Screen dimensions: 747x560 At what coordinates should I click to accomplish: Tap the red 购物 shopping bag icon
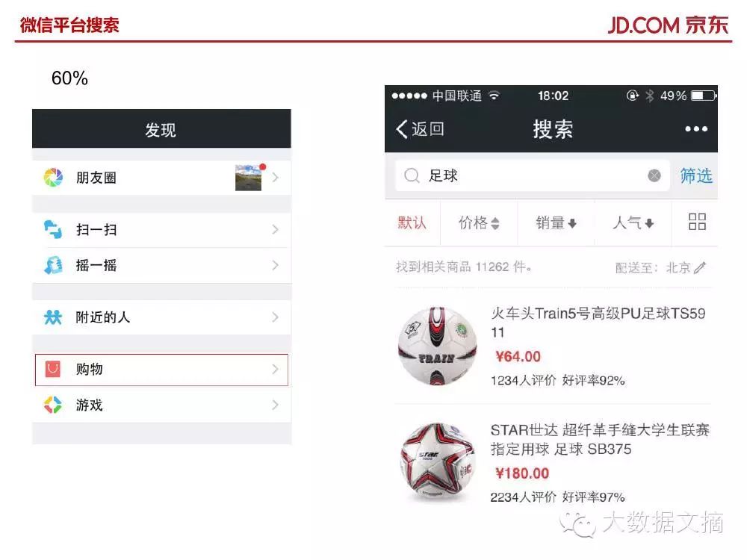point(53,369)
